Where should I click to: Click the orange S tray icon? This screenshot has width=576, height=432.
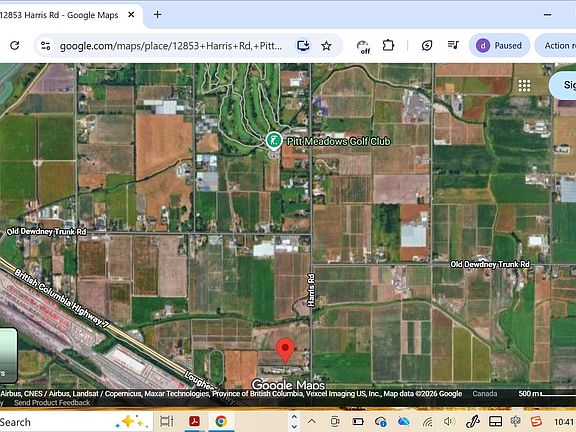pyautogui.click(x=536, y=421)
